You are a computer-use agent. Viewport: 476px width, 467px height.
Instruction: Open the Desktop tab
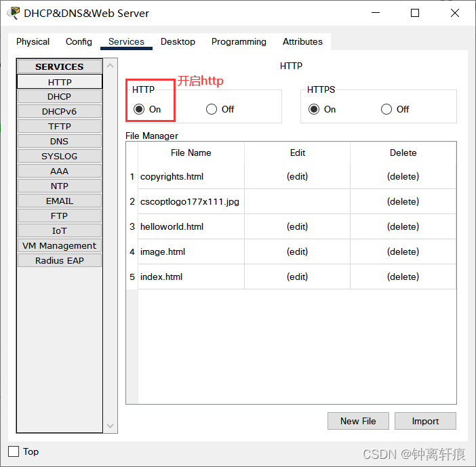[x=178, y=41]
